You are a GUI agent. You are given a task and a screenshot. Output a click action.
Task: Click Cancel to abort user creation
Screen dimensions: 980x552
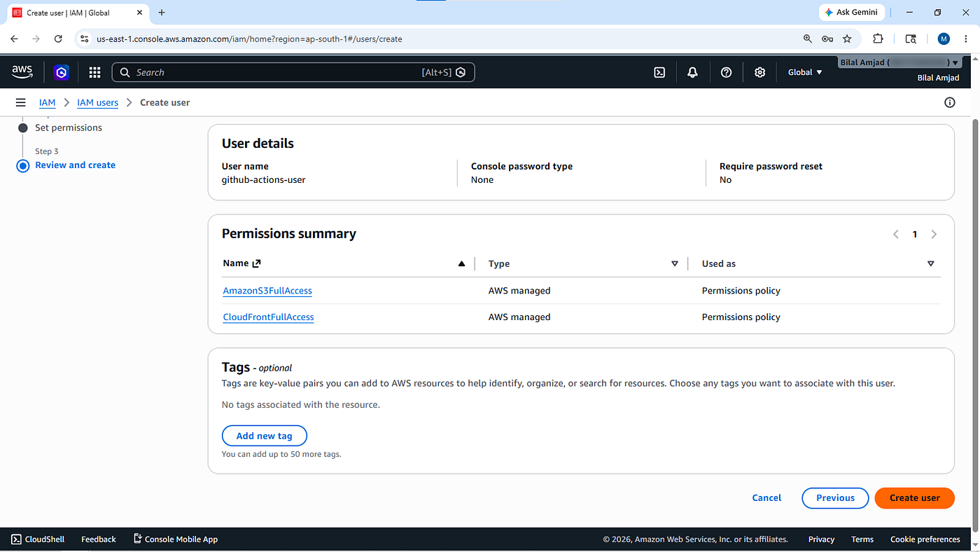(x=766, y=498)
